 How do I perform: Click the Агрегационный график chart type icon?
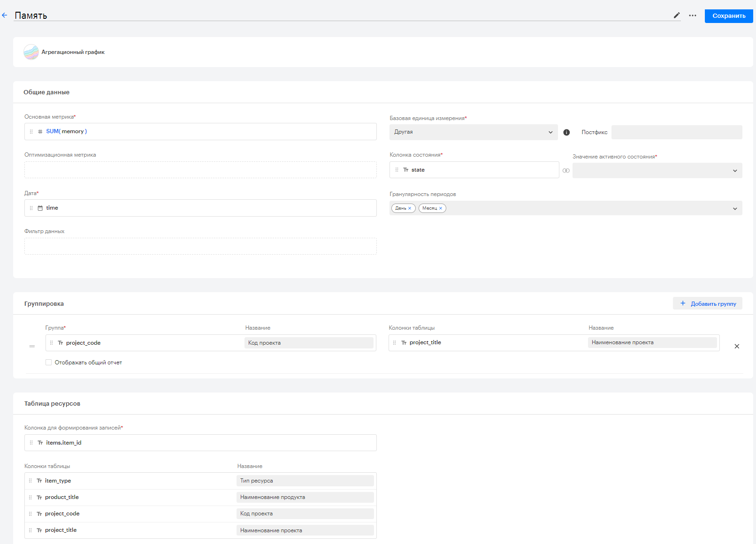pos(31,52)
